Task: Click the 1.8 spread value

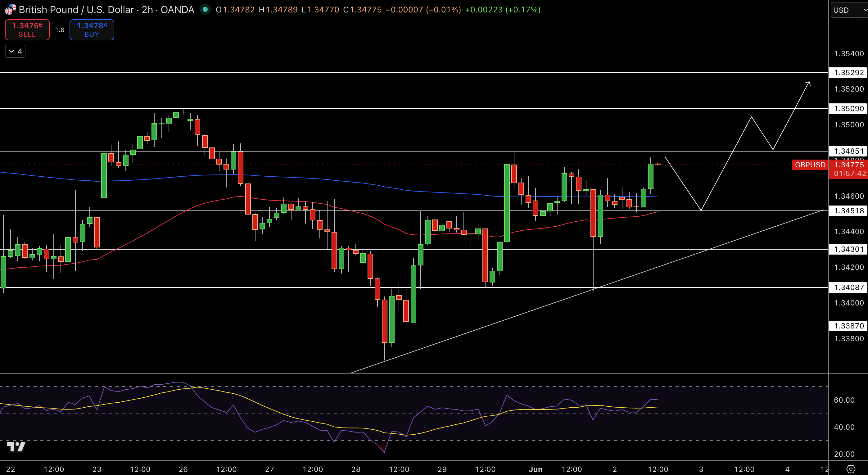Action: (x=60, y=29)
